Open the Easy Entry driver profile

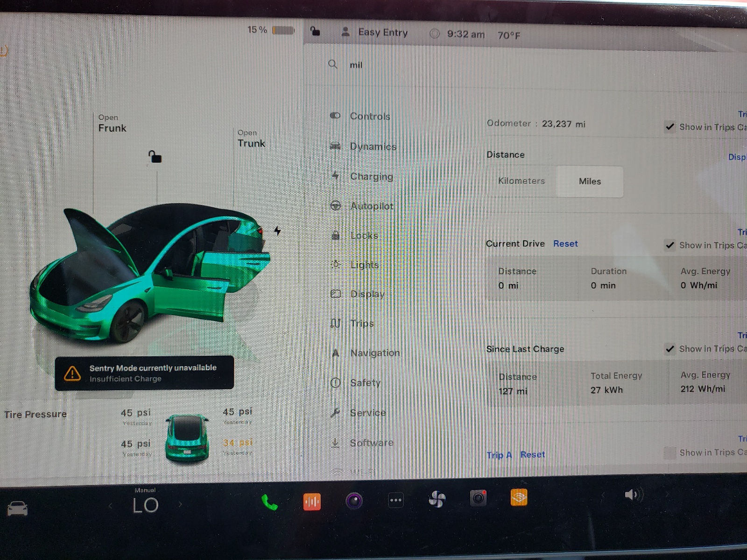pyautogui.click(x=374, y=32)
